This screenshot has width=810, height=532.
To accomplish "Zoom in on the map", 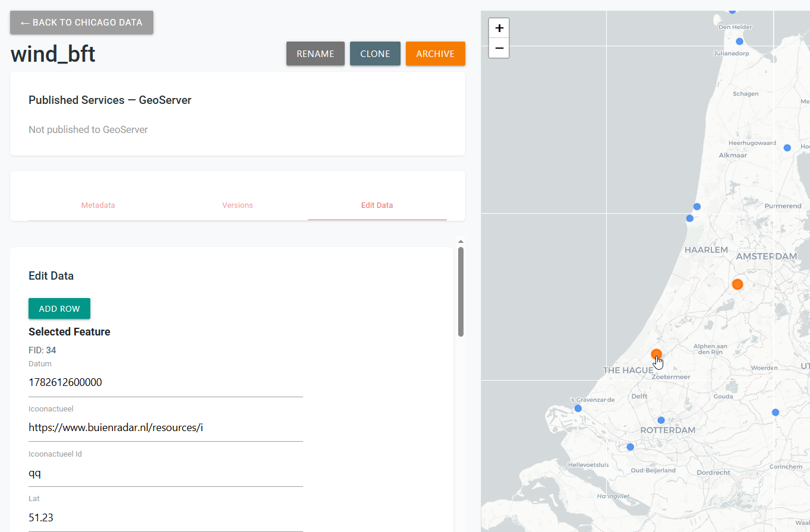I will [x=499, y=28].
